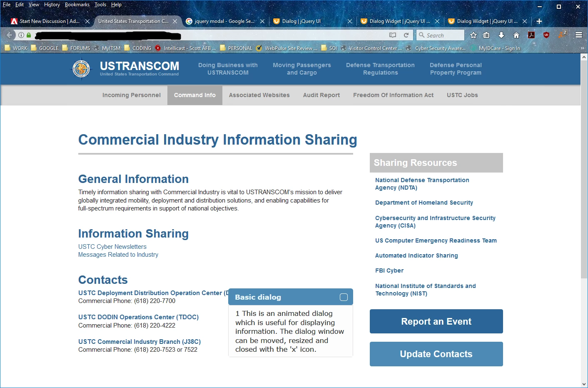The height and width of the screenshot is (388, 588).
Task: Open the FORUMS bookmarks folder
Action: coord(76,48)
